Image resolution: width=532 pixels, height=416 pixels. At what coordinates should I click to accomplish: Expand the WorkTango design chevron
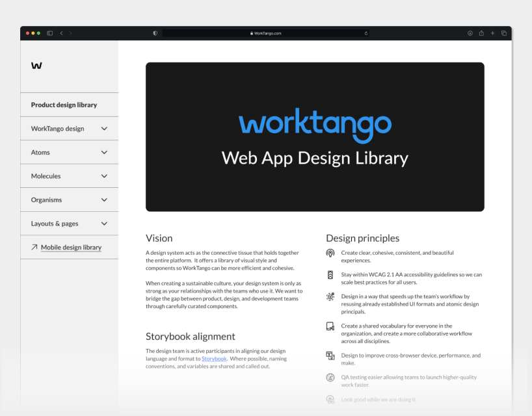tap(104, 129)
